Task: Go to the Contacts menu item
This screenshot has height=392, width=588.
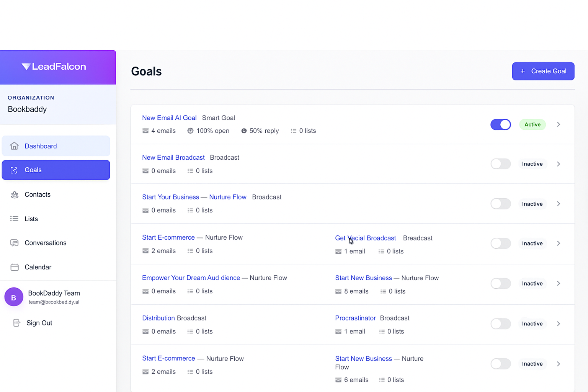Action: click(x=38, y=195)
